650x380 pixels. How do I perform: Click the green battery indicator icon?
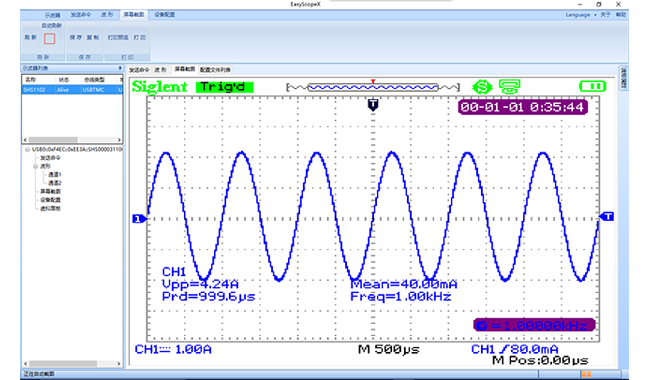tap(592, 86)
